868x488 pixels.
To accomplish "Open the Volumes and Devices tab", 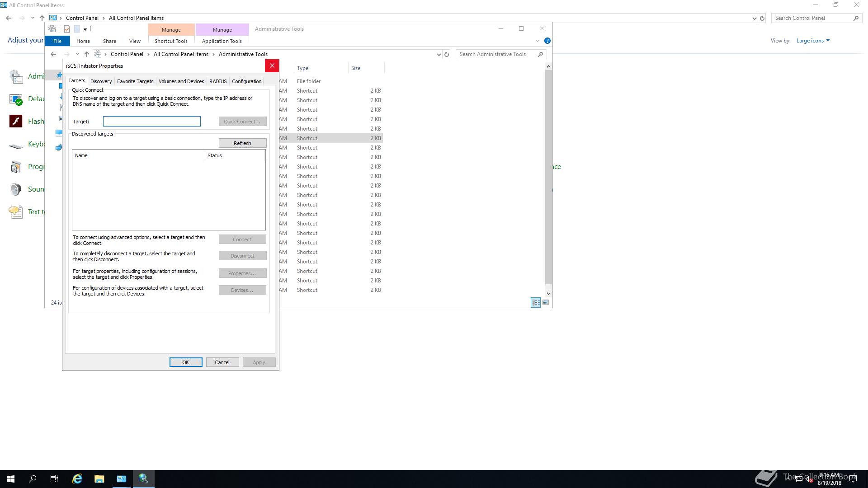I will pos(181,81).
